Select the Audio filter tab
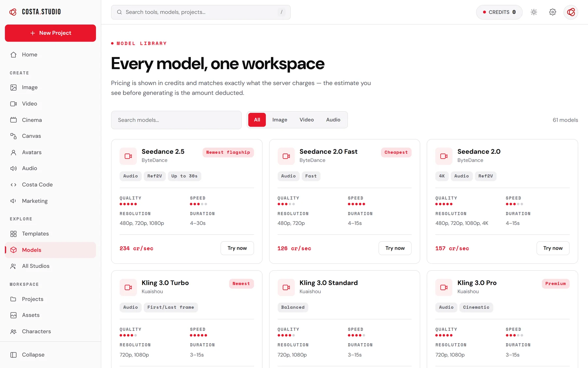This screenshot has width=588, height=368. 333,120
